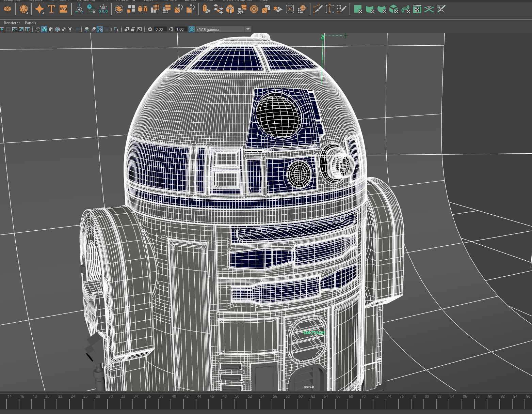Click the Reduce mesh shelf icon
This screenshot has height=414, width=532.
(x=167, y=9)
